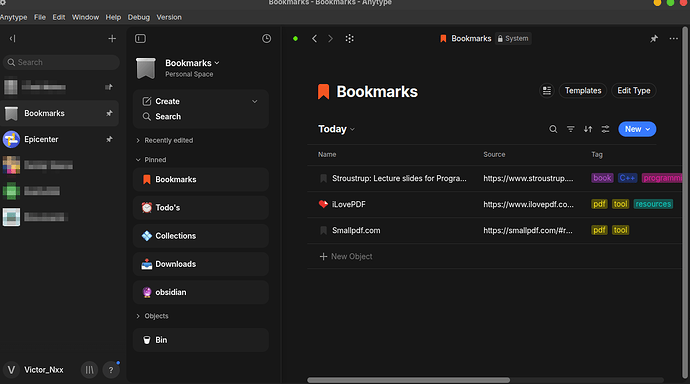Open the Window menu
Viewport: 690px width, 384px height.
85,17
